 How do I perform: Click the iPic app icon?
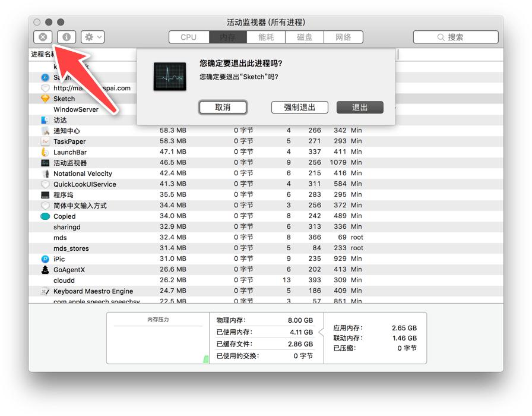[45, 259]
